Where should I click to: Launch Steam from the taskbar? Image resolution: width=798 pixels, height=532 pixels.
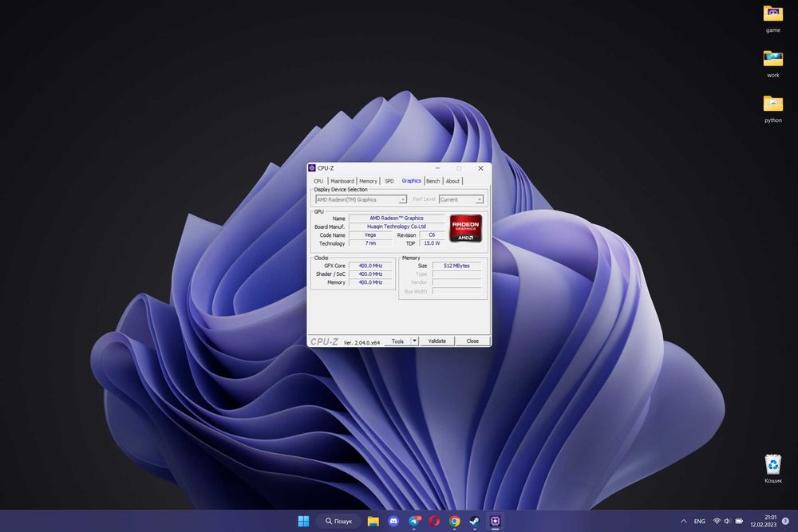pyautogui.click(x=475, y=521)
